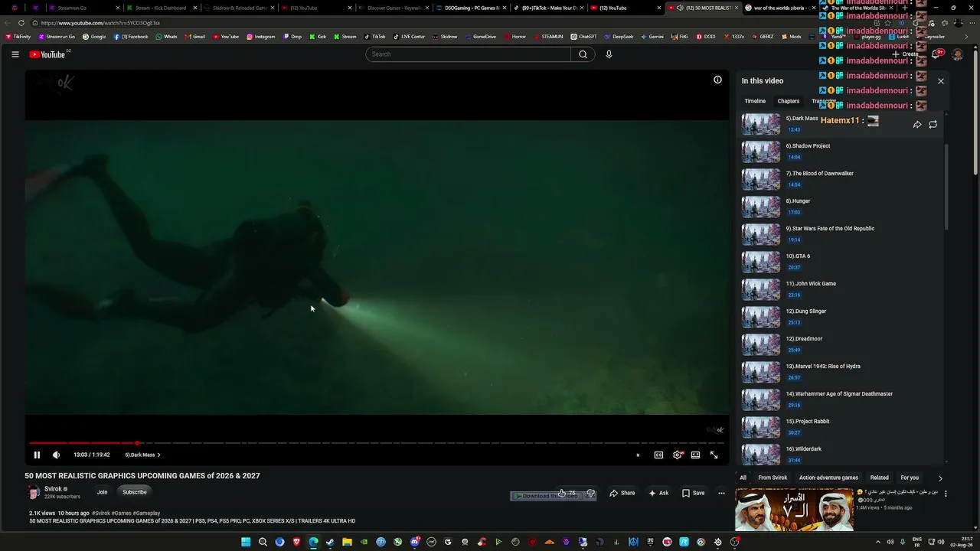The height and width of the screenshot is (551, 980).
Task: Open the Kick bookmark
Action: click(318, 37)
